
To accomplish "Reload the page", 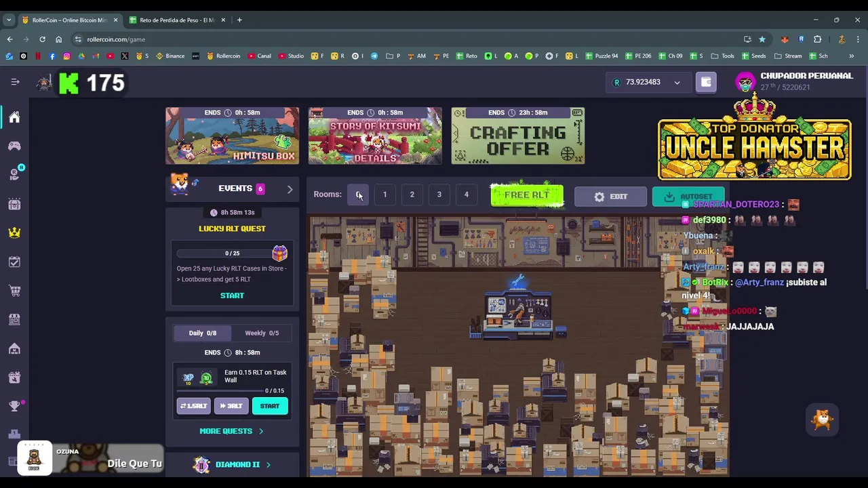I will point(42,39).
